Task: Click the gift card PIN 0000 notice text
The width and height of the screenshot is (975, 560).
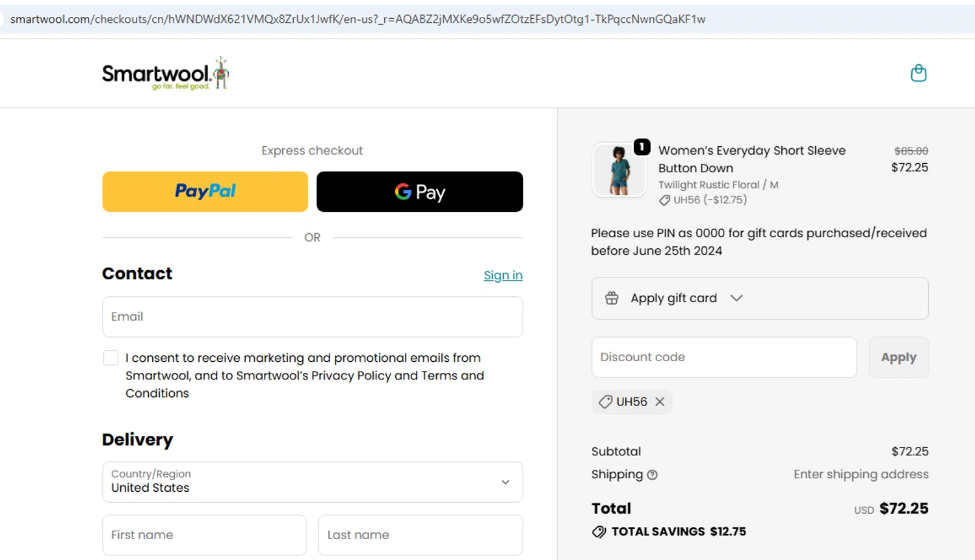Action: click(759, 242)
